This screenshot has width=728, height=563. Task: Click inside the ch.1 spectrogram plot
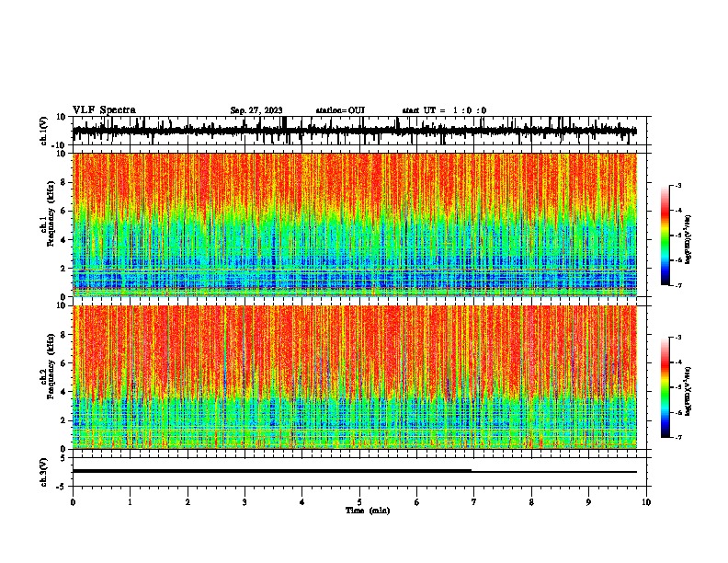pos(354,224)
